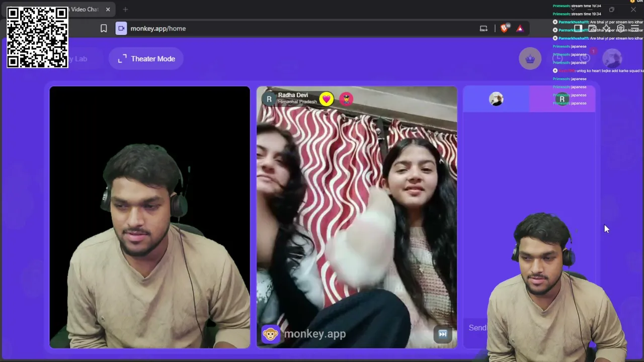Open the heart notifications icon with badge
This screenshot has width=644, height=362.
click(x=585, y=58)
